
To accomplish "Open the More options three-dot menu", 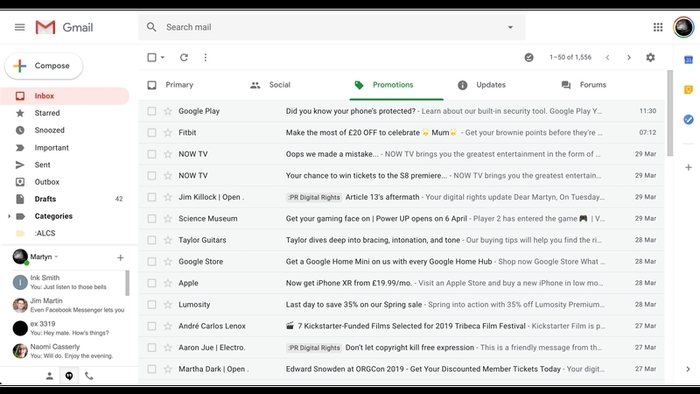I will pos(205,57).
